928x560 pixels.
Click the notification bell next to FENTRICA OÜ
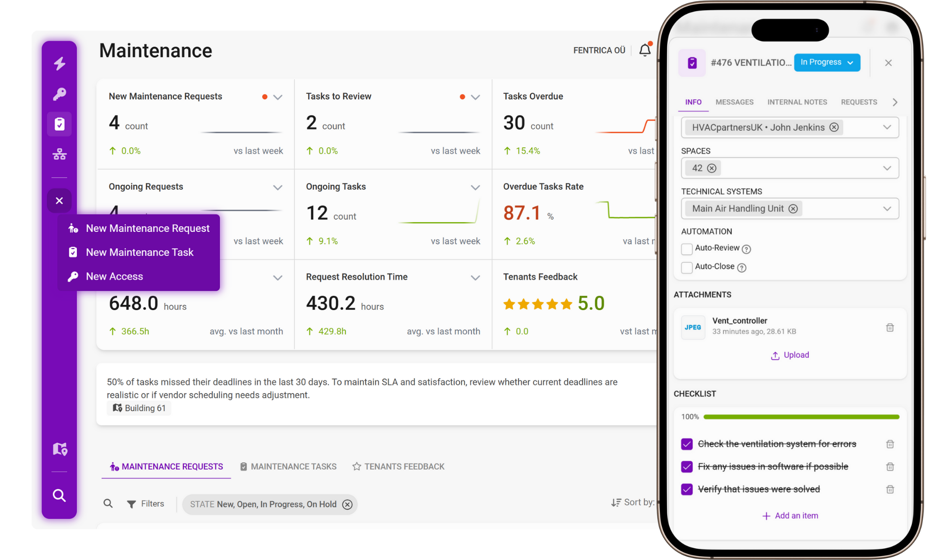[645, 49]
